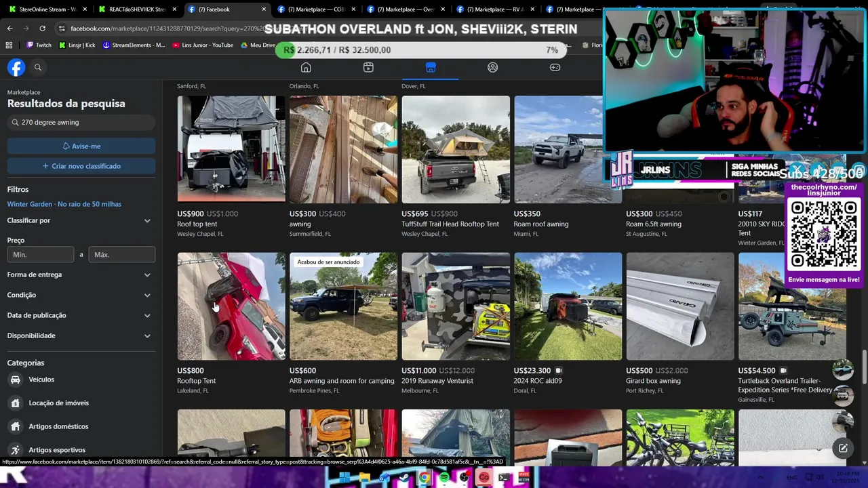Open Steam from taskbar
This screenshot has height=488, width=868.
(x=405, y=478)
